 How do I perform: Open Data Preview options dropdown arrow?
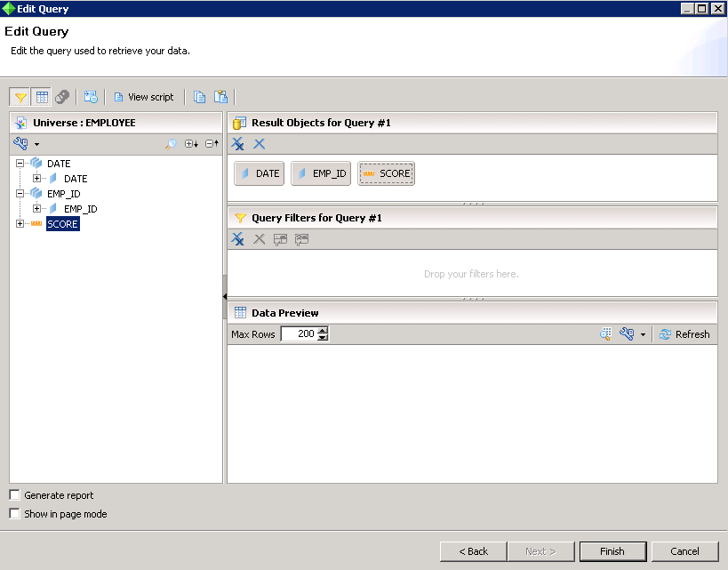tap(643, 334)
